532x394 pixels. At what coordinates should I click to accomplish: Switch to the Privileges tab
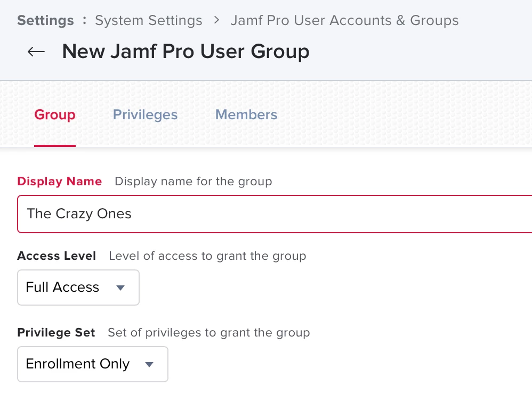pos(145,114)
